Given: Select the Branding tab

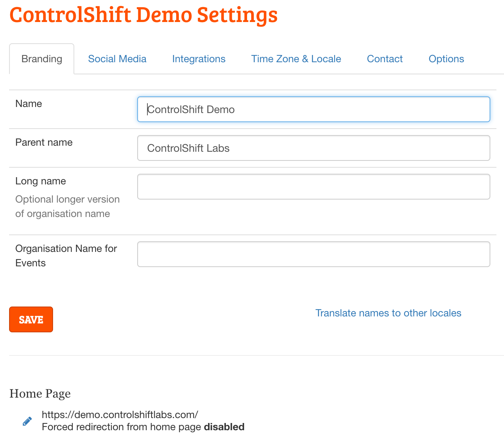Looking at the screenshot, I should (x=42, y=59).
